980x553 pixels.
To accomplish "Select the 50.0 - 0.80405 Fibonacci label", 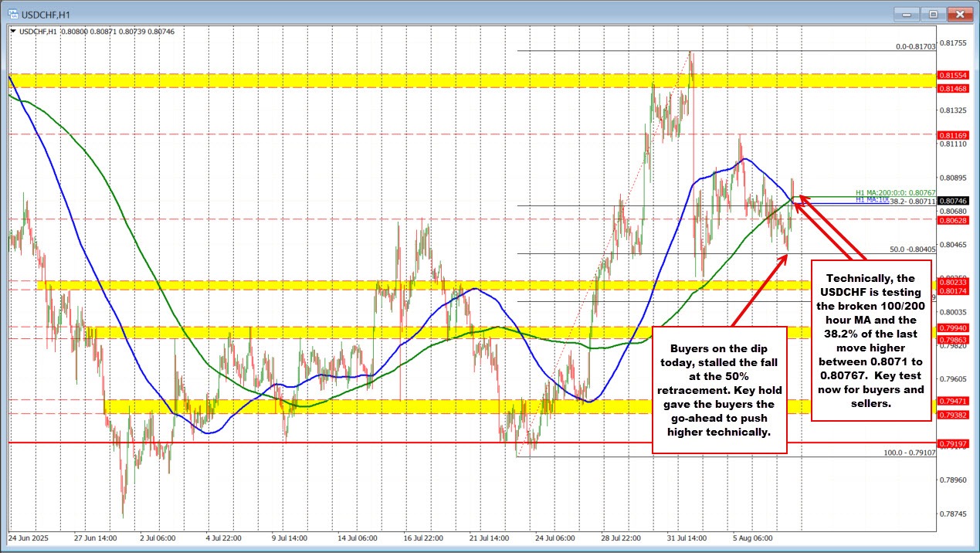I will (912, 249).
